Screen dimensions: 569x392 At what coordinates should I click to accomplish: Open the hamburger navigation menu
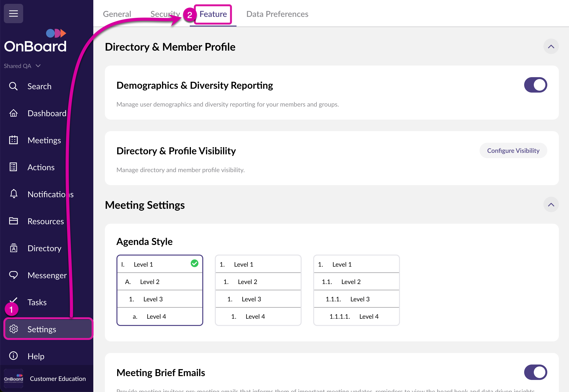(13, 14)
